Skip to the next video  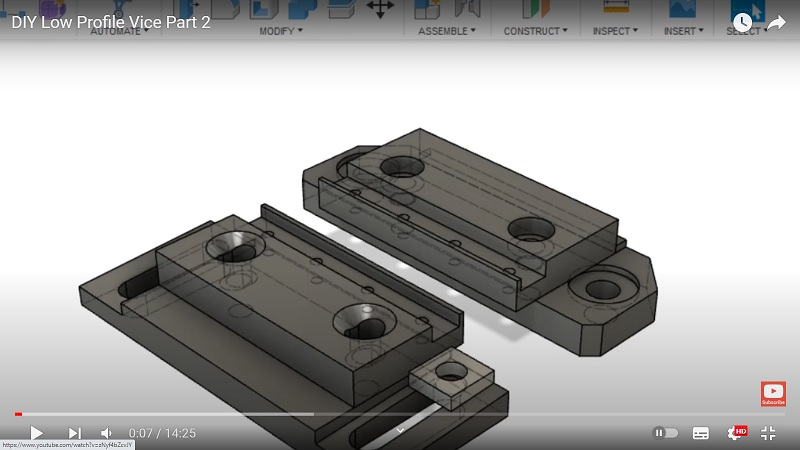point(74,433)
